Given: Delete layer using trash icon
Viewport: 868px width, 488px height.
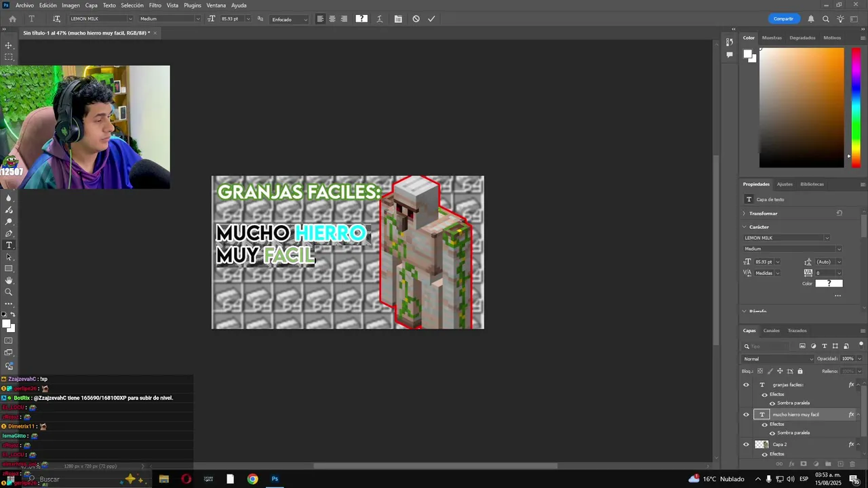Looking at the screenshot, I should click(x=852, y=464).
